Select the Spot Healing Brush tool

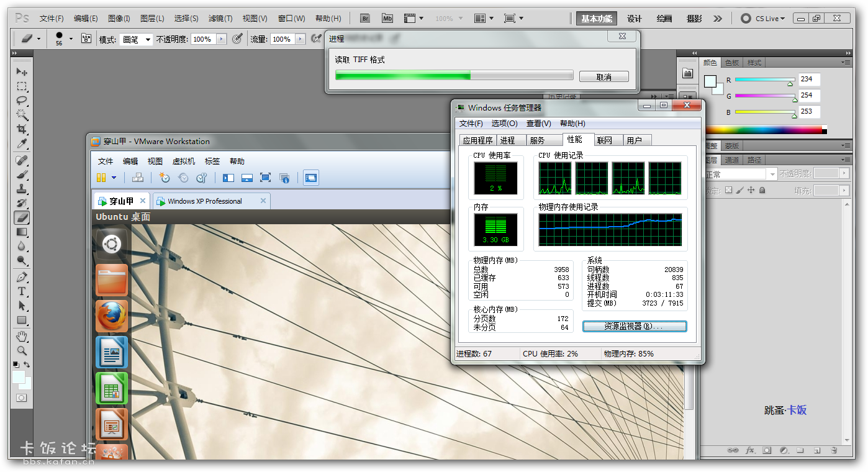[22, 160]
